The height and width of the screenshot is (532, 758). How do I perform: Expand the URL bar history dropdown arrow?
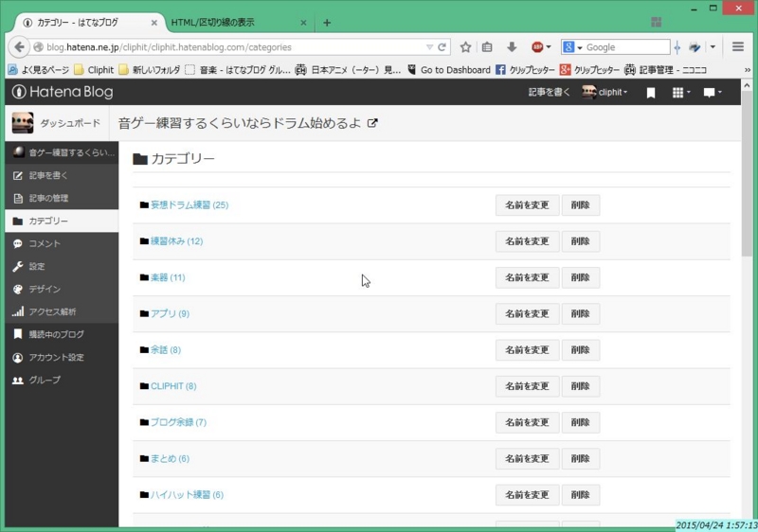coord(429,46)
